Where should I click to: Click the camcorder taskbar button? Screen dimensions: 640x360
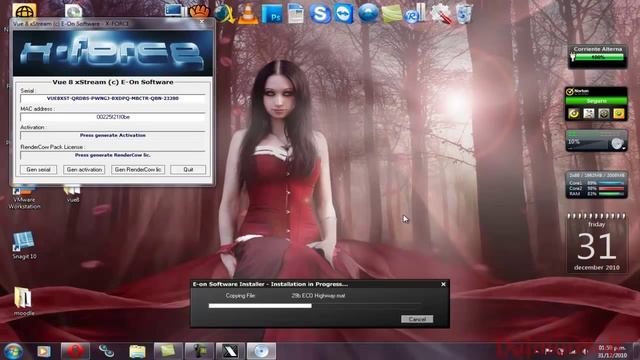[199, 351]
